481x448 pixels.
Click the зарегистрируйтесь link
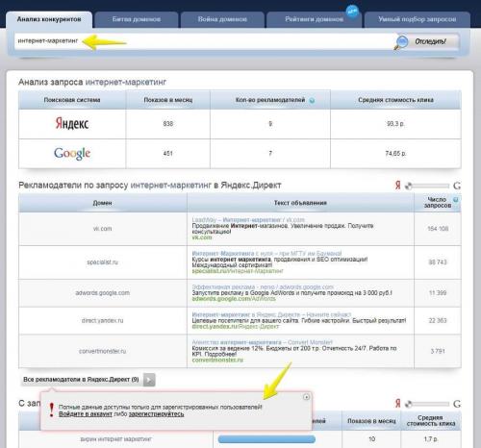pyautogui.click(x=157, y=414)
